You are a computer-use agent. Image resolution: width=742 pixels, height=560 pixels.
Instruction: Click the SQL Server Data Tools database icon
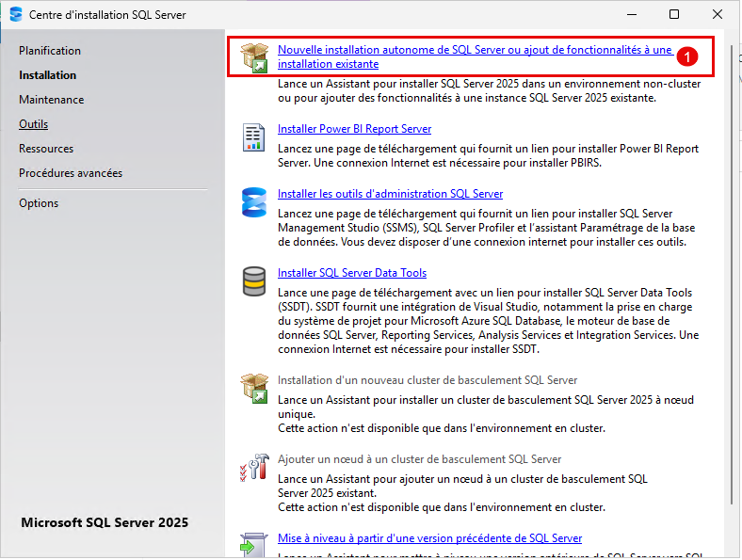coord(254,281)
